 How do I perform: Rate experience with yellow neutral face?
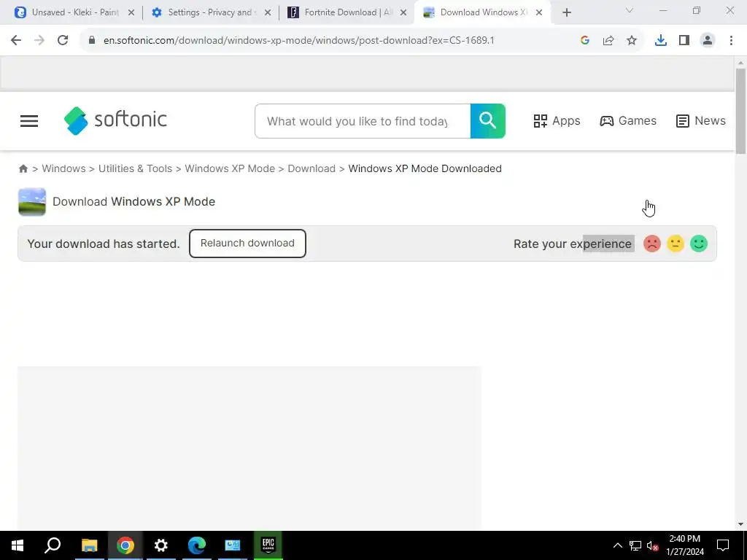coord(676,244)
